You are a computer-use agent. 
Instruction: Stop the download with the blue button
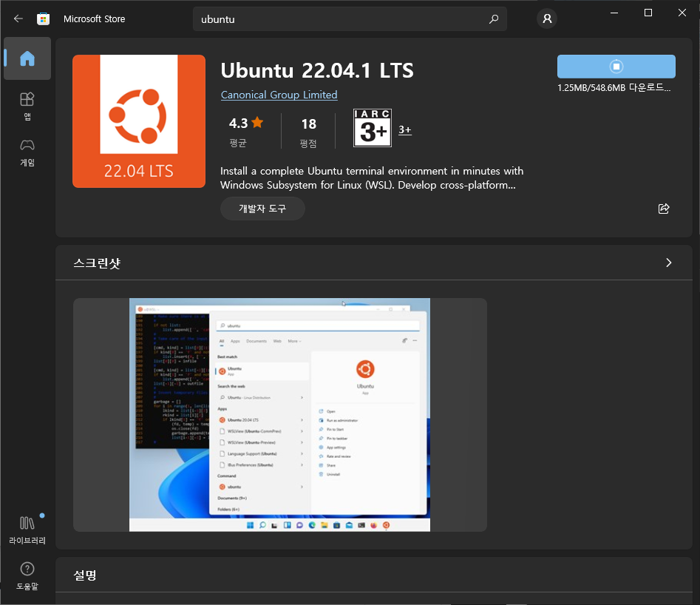click(x=616, y=67)
